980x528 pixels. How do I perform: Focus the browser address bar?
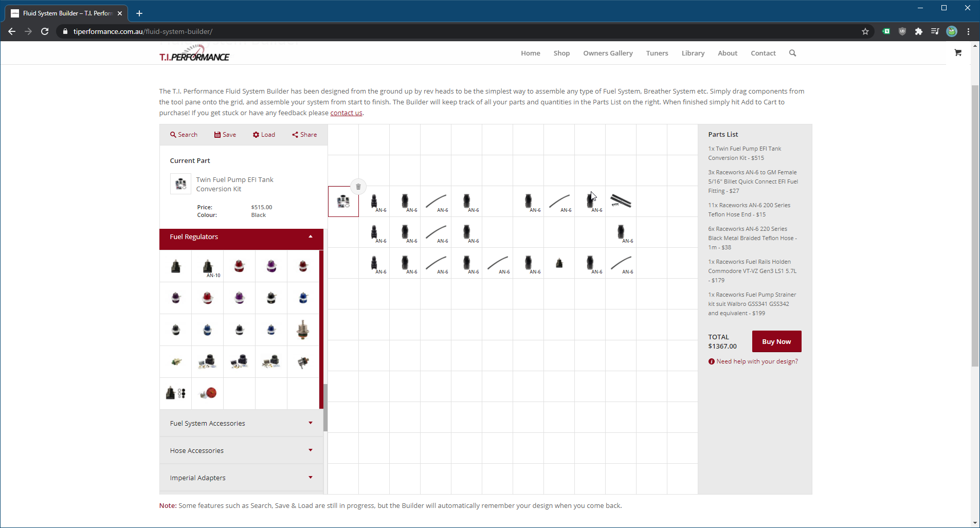[x=458, y=31]
